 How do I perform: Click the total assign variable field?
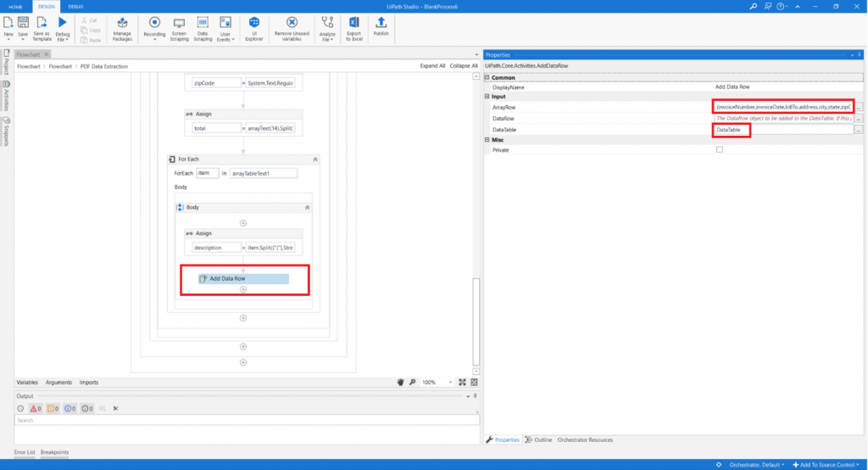[x=216, y=128]
